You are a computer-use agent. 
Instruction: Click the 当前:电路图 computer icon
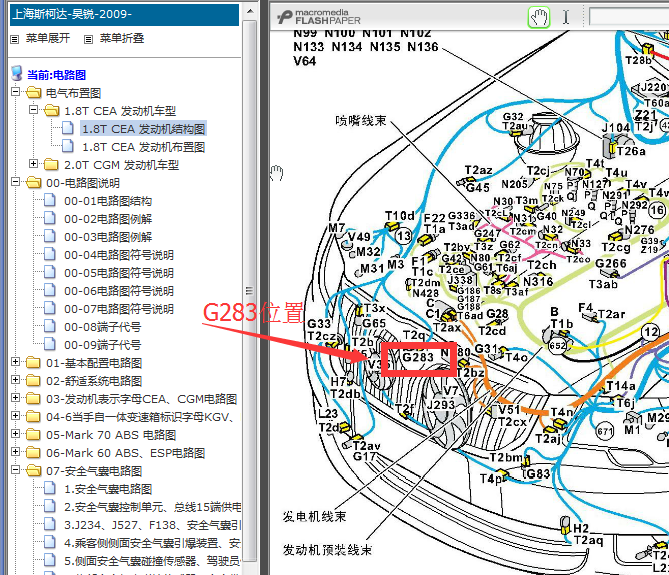17,73
